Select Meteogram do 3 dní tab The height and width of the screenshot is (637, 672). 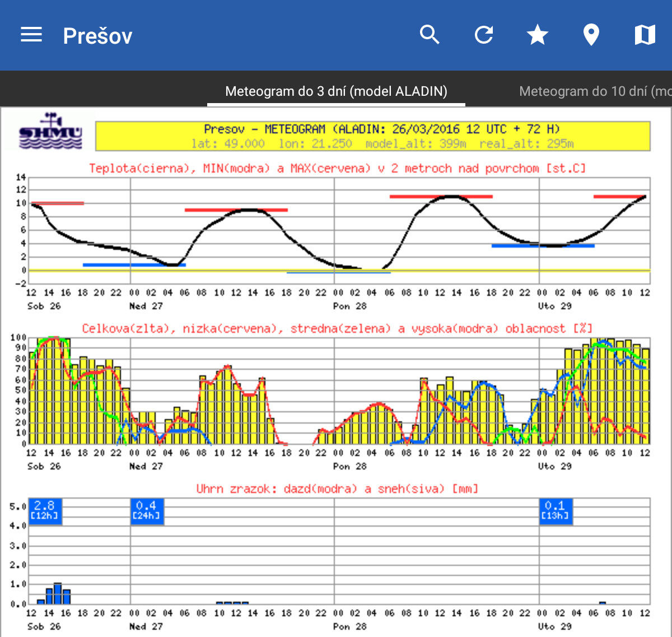336,91
